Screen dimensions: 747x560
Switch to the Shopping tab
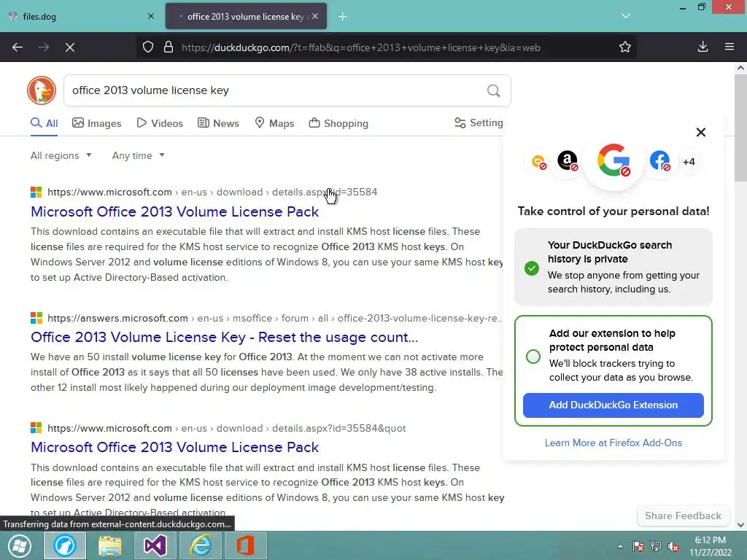point(338,123)
